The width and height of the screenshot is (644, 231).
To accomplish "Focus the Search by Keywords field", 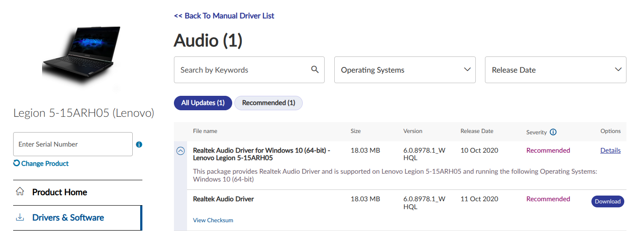I will coord(241,70).
